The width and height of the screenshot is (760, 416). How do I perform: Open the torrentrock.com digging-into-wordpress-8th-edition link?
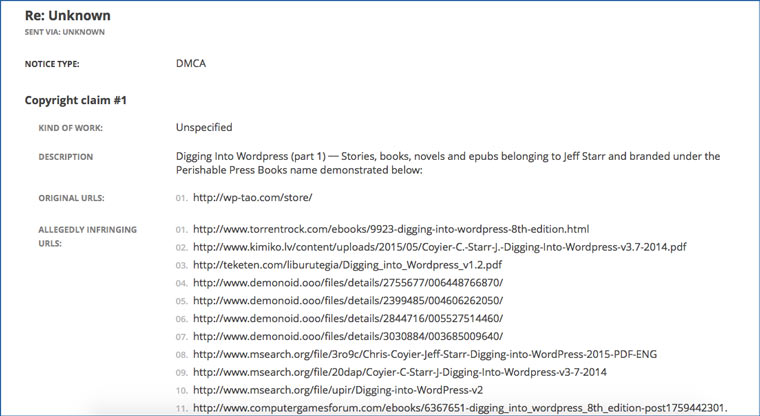click(391, 229)
